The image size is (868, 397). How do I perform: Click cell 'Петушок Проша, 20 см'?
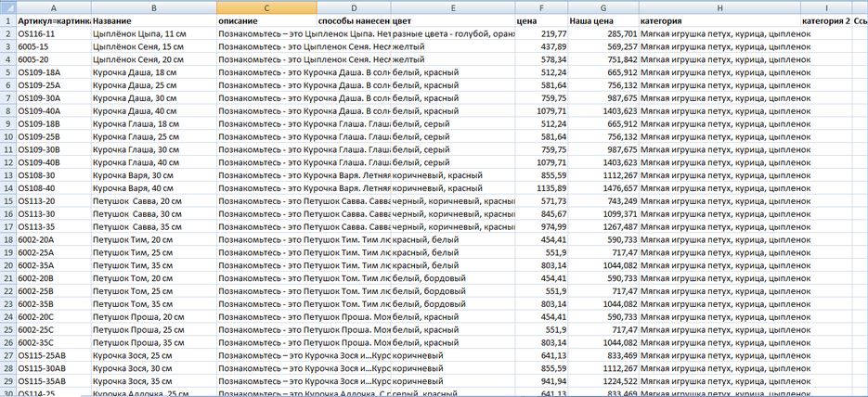point(154,317)
